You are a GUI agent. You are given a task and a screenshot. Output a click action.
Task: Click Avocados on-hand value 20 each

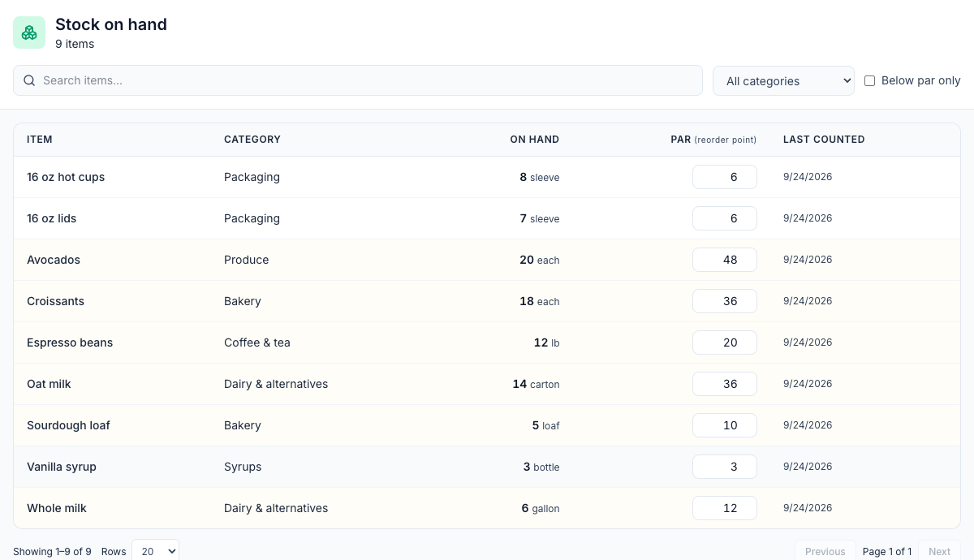[x=540, y=260]
